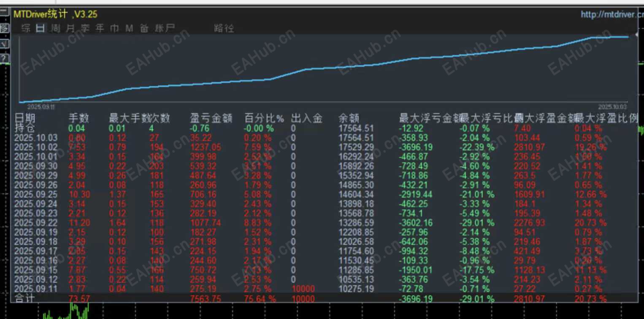The image size is (644, 319).
Task: Switch to the 综 summary tab
Action: (x=26, y=28)
